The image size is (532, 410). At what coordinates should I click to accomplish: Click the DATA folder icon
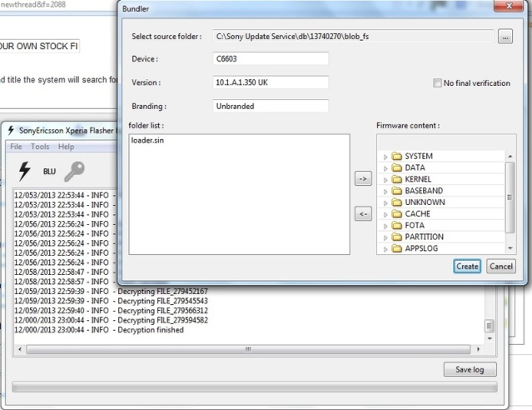point(396,167)
